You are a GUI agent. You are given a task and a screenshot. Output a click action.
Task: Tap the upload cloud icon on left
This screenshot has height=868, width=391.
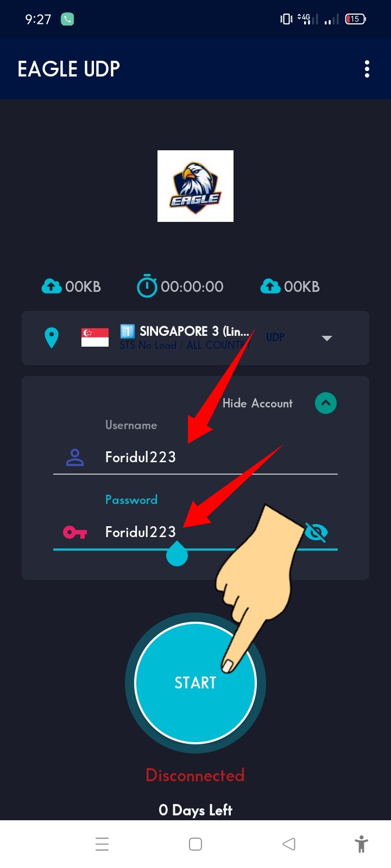(52, 286)
